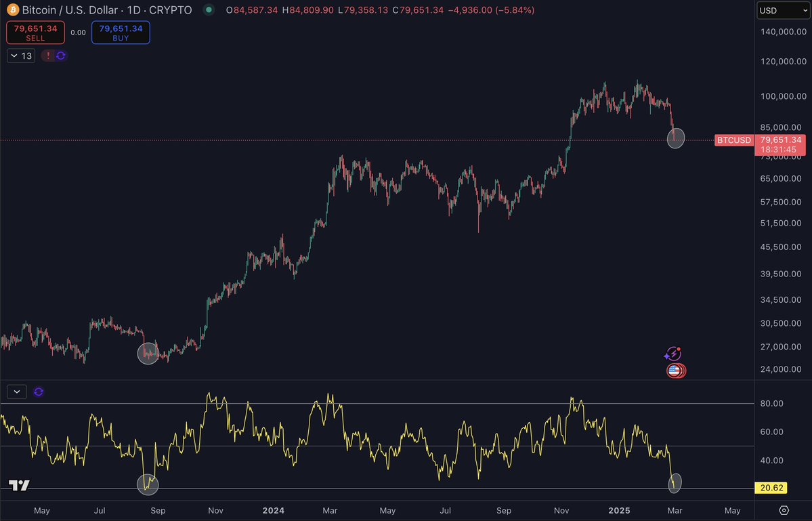Click the SELL button showing 79,651.34

click(35, 32)
